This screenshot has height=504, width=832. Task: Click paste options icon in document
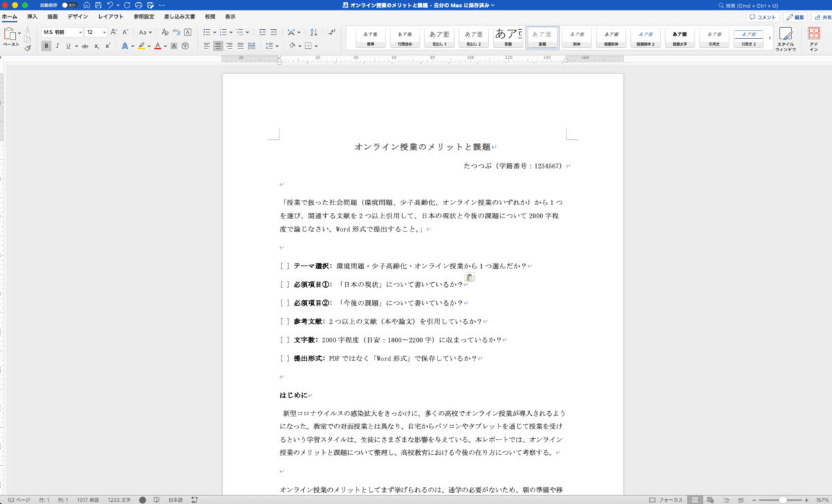(469, 278)
